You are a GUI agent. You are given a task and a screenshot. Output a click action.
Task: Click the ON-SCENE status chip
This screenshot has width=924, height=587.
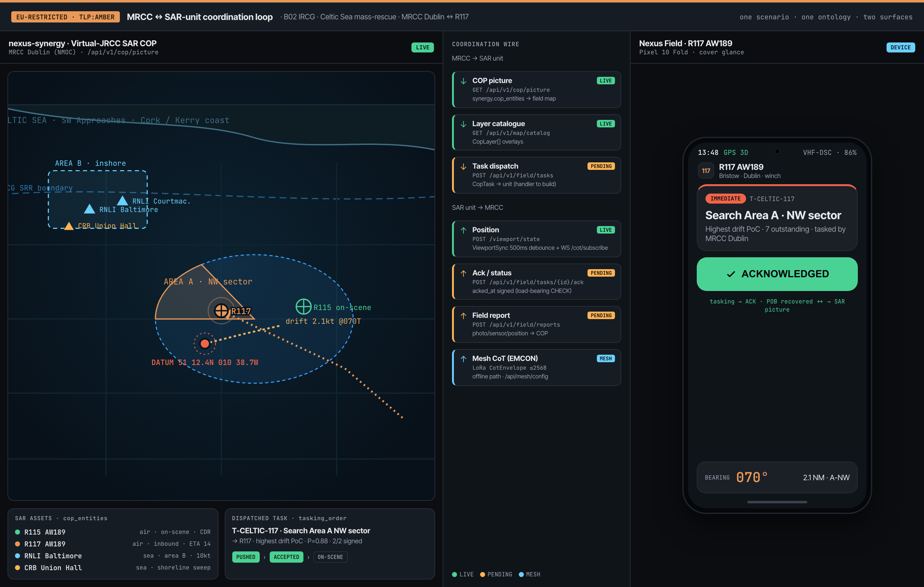(x=330, y=557)
